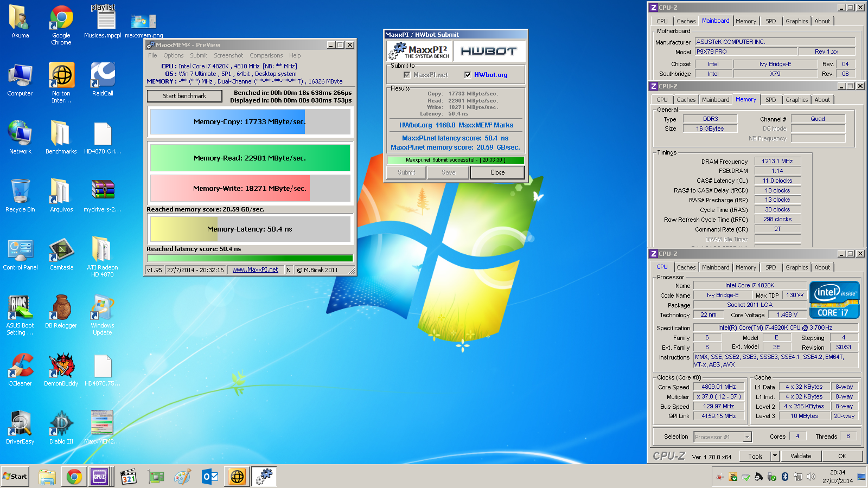Open Comparisons menu in MaxxMEM²

(x=266, y=55)
